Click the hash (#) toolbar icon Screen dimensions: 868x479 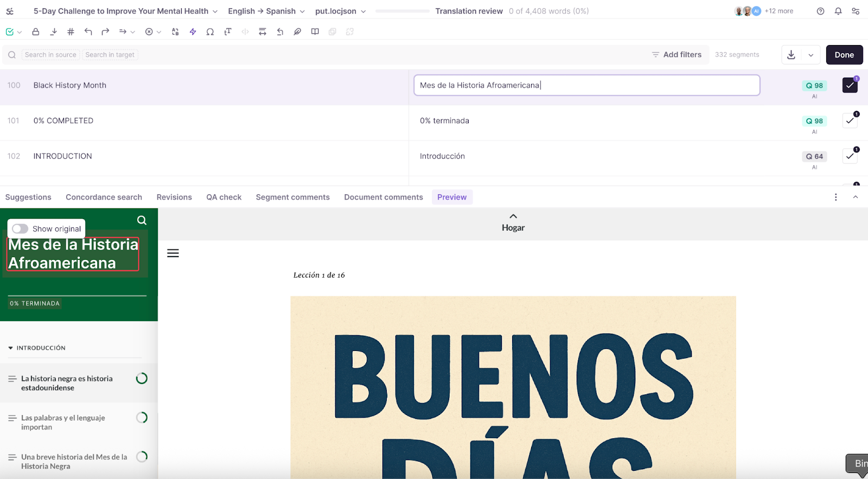point(71,32)
